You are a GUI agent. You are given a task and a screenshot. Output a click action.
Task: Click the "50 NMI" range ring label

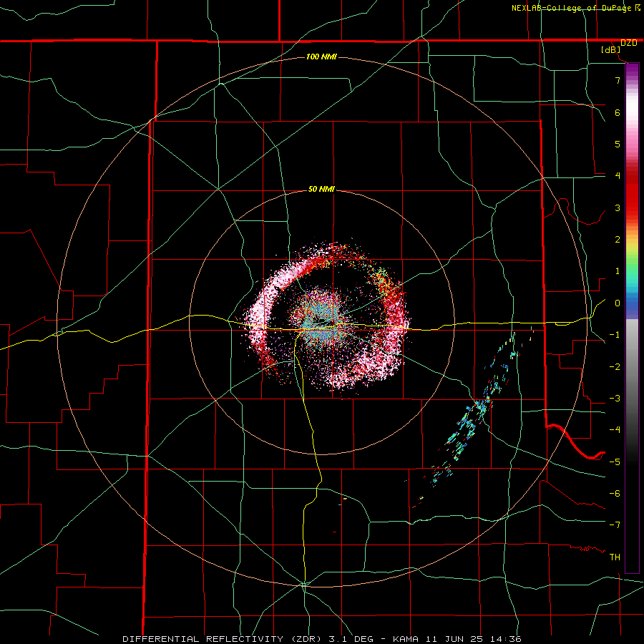click(321, 190)
